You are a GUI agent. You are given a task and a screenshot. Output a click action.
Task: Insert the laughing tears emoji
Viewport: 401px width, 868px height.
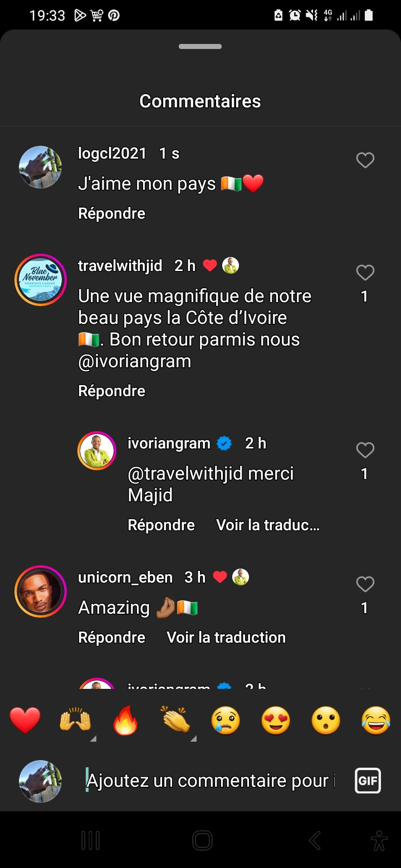[376, 721]
